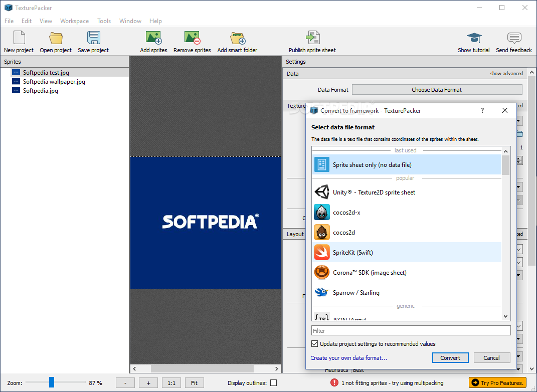537x392 pixels.
Task: Add smart folder from toolbar
Action: 237,42
